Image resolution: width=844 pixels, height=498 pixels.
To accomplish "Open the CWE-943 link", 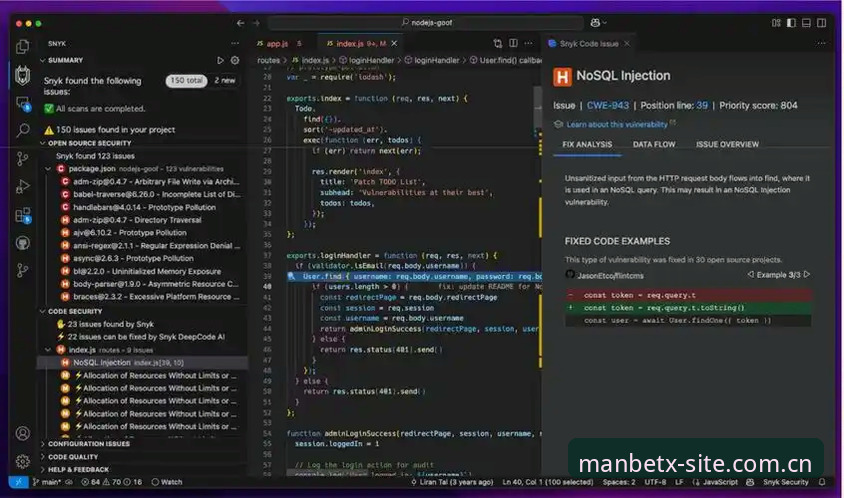I will (608, 106).
